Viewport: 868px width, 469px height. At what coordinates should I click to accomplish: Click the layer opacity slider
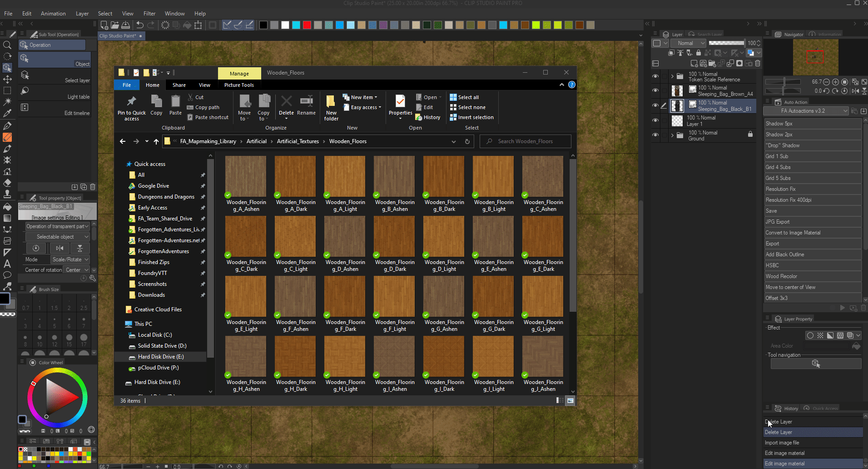point(726,43)
